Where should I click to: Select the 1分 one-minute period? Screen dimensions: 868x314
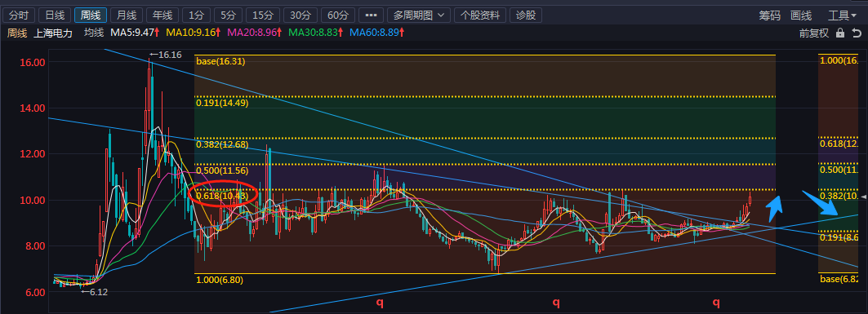[x=196, y=15]
